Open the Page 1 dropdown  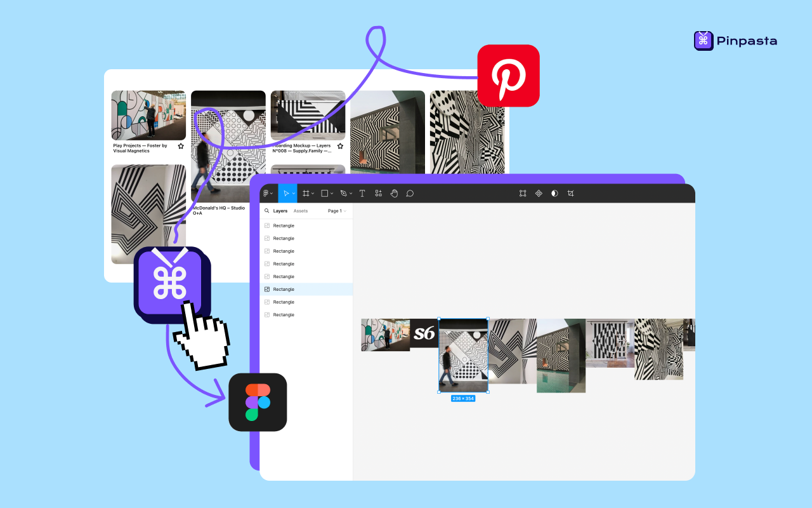[x=335, y=210]
